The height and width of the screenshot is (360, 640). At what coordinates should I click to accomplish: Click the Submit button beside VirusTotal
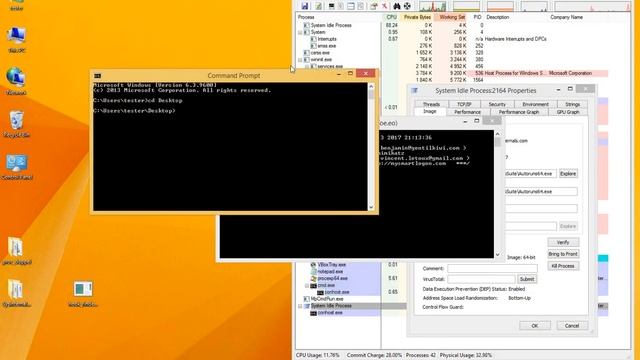(527, 279)
